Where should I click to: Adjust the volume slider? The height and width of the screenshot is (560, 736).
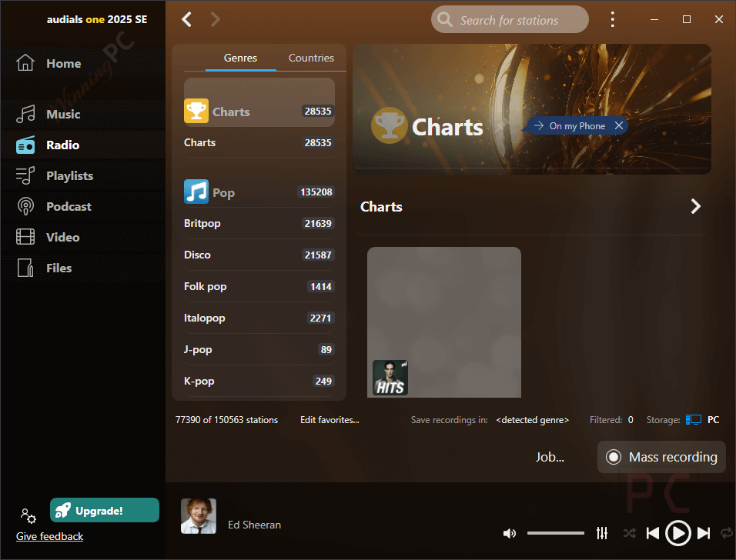coord(555,533)
